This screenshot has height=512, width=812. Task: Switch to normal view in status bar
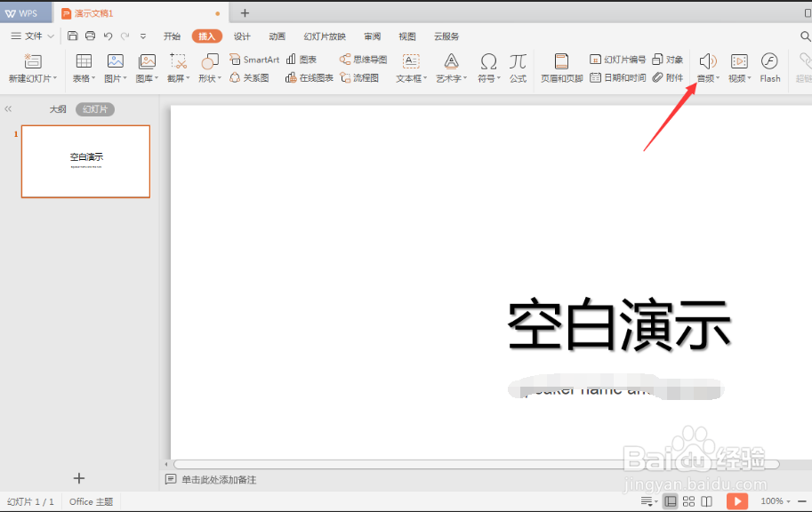tap(670, 501)
